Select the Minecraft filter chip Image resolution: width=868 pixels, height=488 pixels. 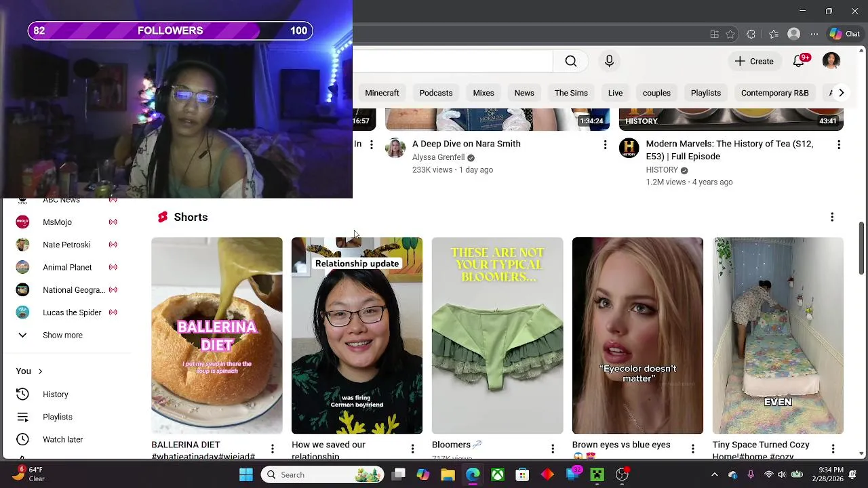click(382, 93)
